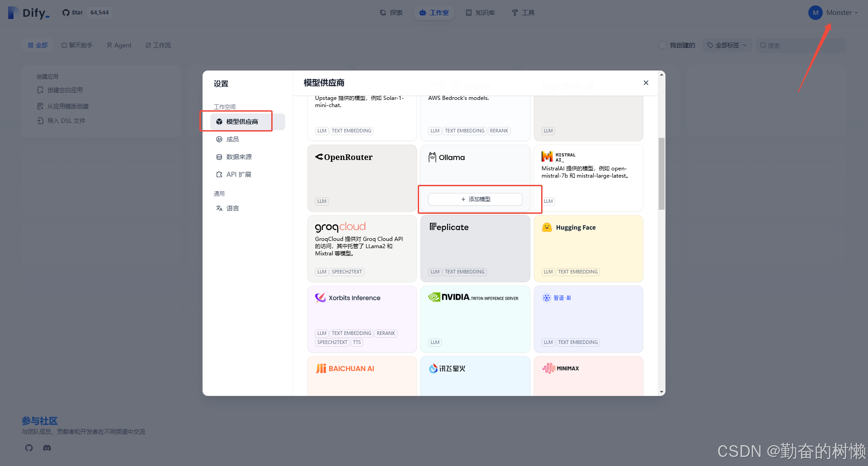Click groqcloud SPEECH2TEXT tag
The height and width of the screenshot is (466, 868).
click(347, 272)
